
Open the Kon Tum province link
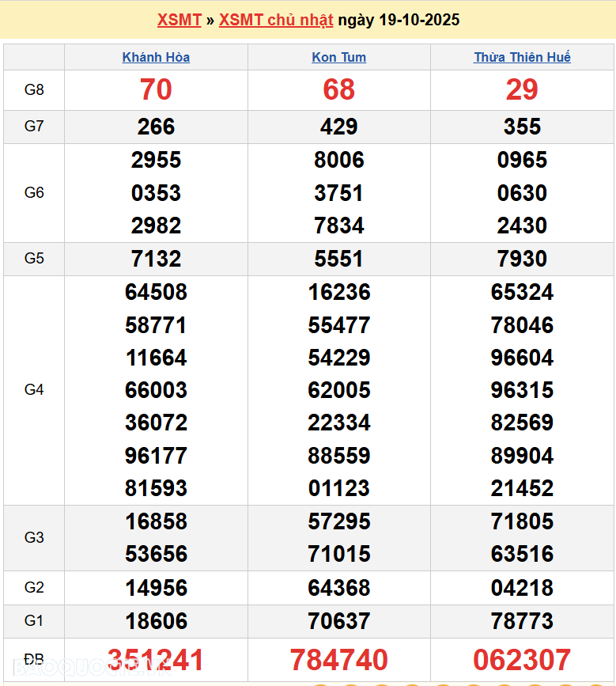(338, 57)
